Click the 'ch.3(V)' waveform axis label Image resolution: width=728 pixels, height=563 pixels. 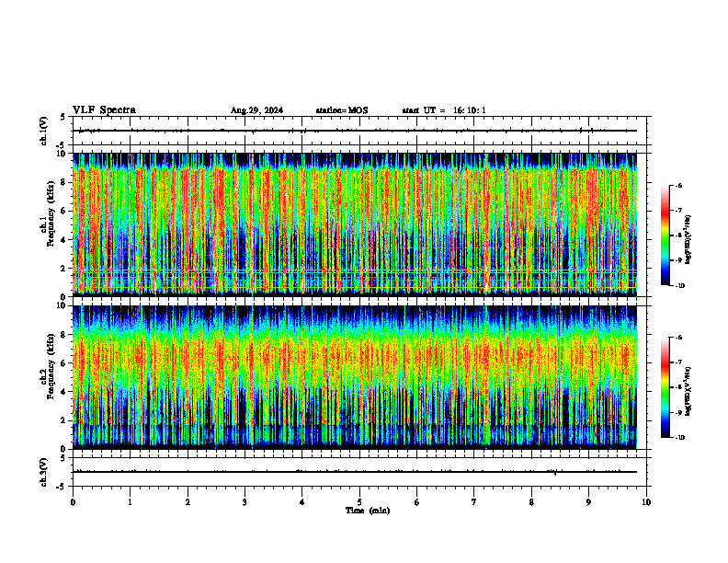click(x=44, y=472)
